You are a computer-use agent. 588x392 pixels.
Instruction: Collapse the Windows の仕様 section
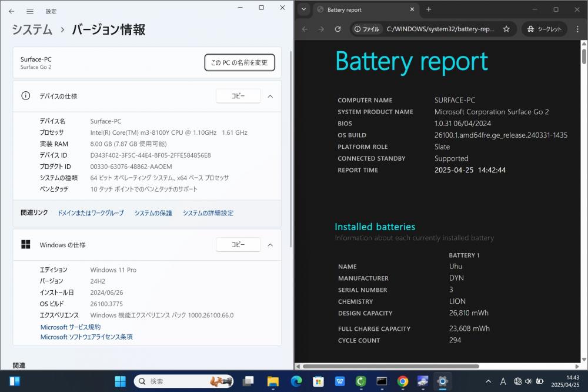pyautogui.click(x=270, y=245)
